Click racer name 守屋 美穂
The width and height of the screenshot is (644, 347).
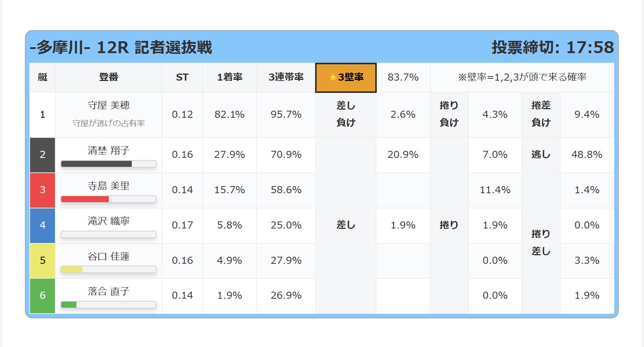tap(109, 106)
